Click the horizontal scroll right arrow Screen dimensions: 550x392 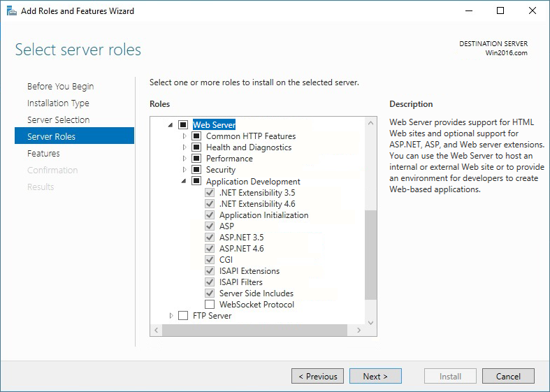point(359,330)
